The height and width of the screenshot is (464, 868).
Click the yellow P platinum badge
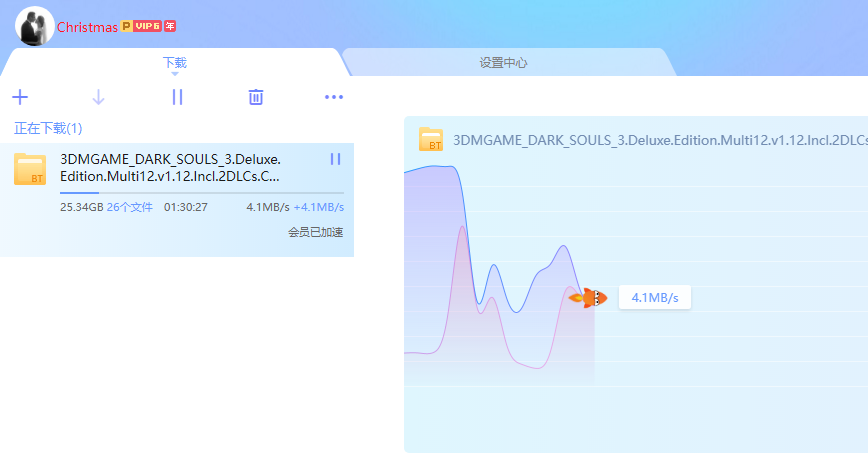pos(126,26)
